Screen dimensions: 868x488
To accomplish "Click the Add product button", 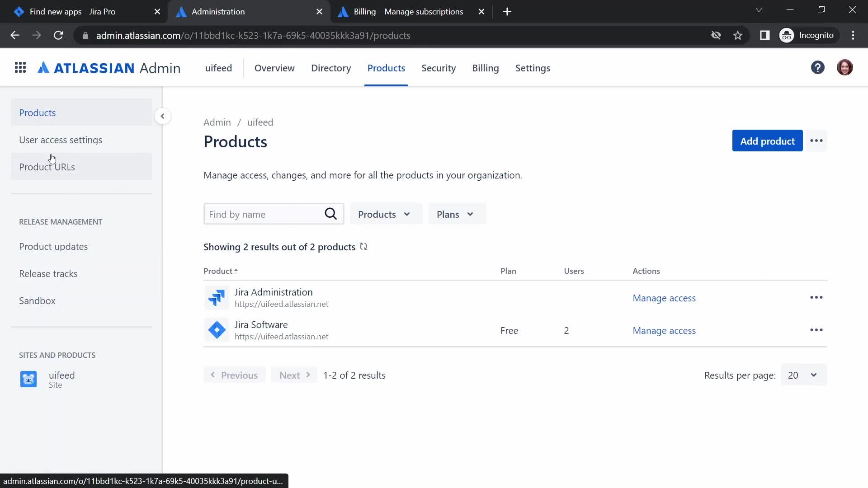I will pos(767,141).
